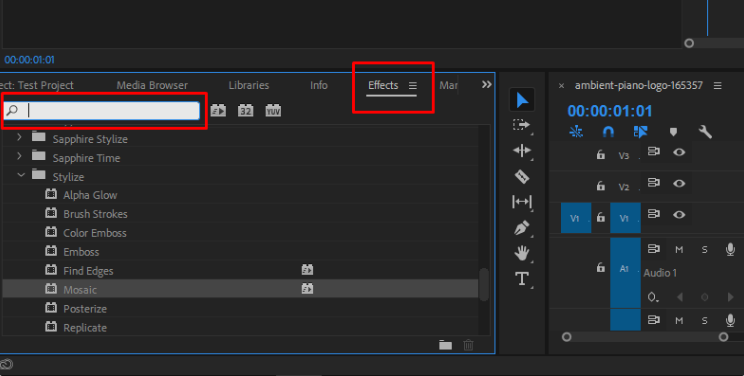The image size is (744, 376).
Task: Select the Ripple Edit tool
Action: coord(521,150)
